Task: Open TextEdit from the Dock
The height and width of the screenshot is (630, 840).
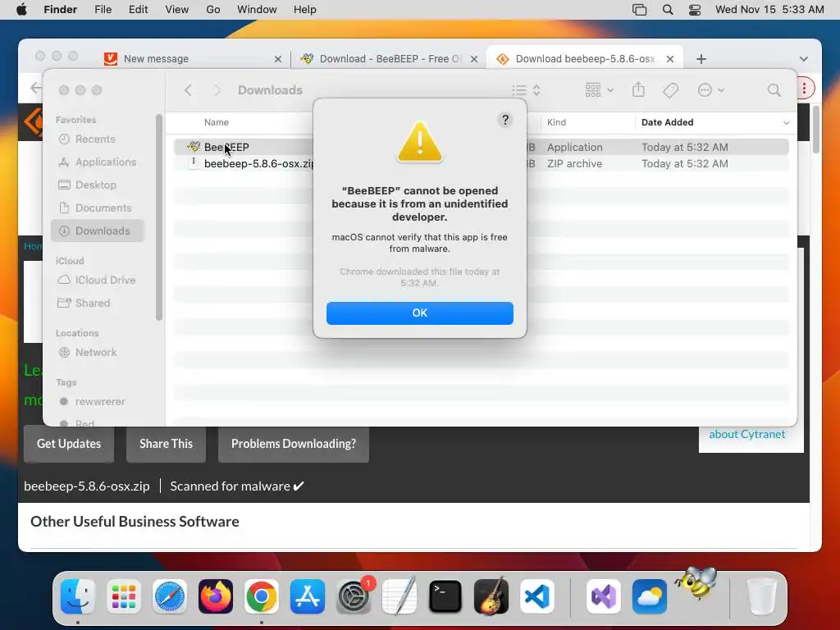Action: [399, 596]
